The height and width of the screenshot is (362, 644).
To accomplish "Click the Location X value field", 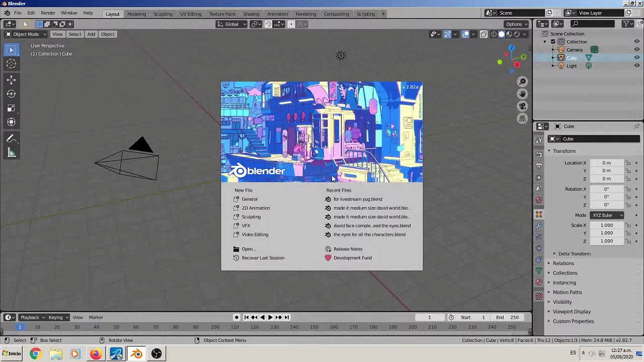I will click(606, 163).
